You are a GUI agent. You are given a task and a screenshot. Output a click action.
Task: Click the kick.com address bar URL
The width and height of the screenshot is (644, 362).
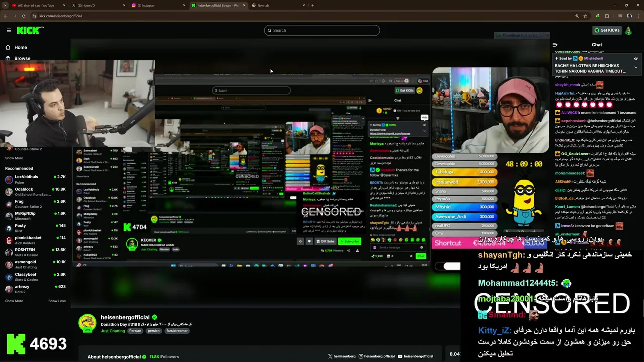(x=60, y=16)
